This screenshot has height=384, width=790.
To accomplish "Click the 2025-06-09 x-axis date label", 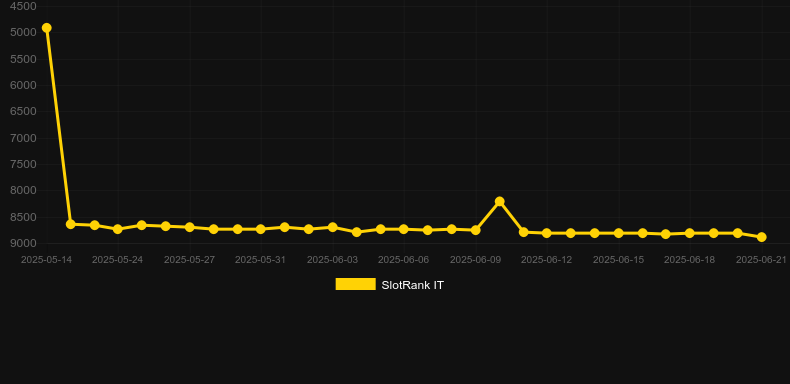I will [475, 260].
